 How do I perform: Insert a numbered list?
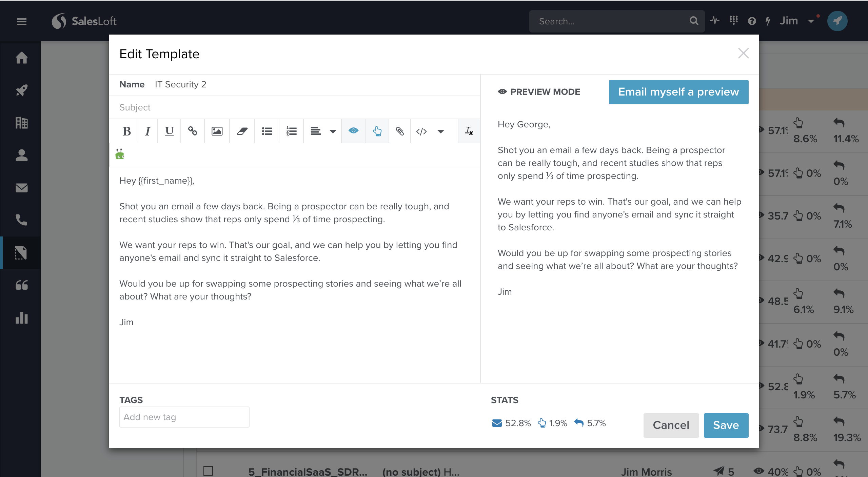tap(291, 131)
